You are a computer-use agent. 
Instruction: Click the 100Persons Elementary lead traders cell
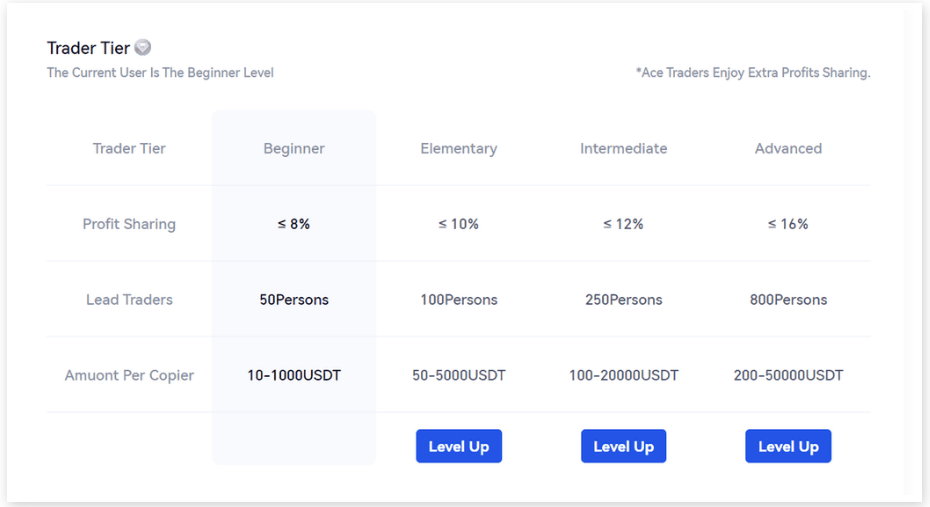459,299
